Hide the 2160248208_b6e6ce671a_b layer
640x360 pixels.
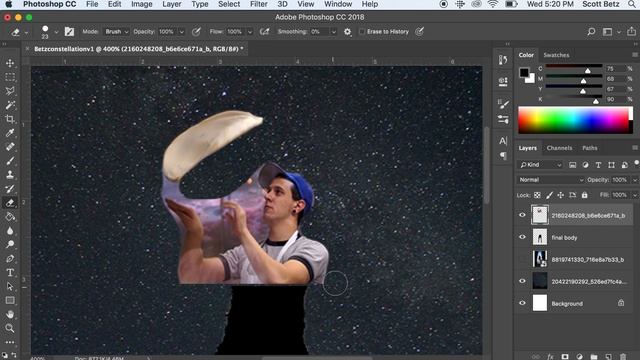(x=522, y=215)
